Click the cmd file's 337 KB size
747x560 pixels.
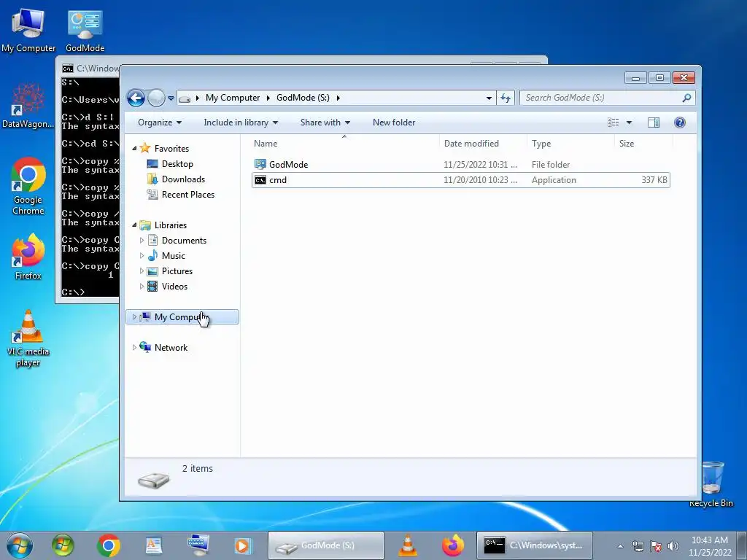coord(654,180)
